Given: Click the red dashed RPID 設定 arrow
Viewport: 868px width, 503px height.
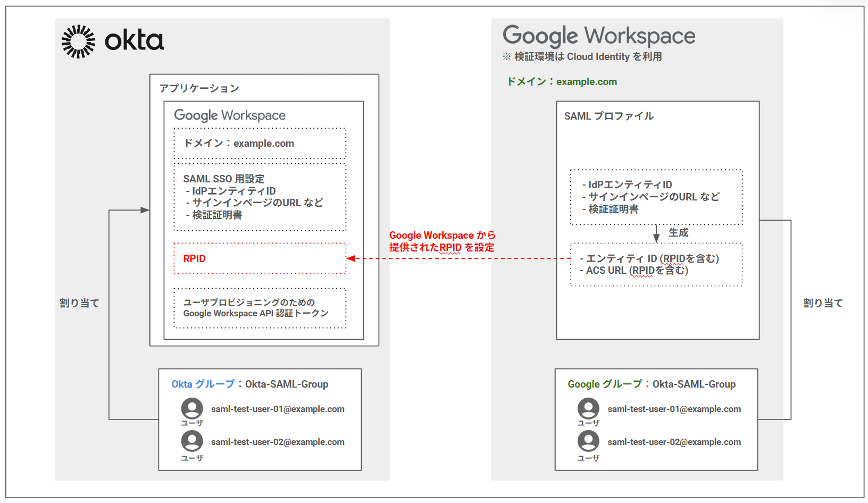Looking at the screenshot, I should coord(457,258).
